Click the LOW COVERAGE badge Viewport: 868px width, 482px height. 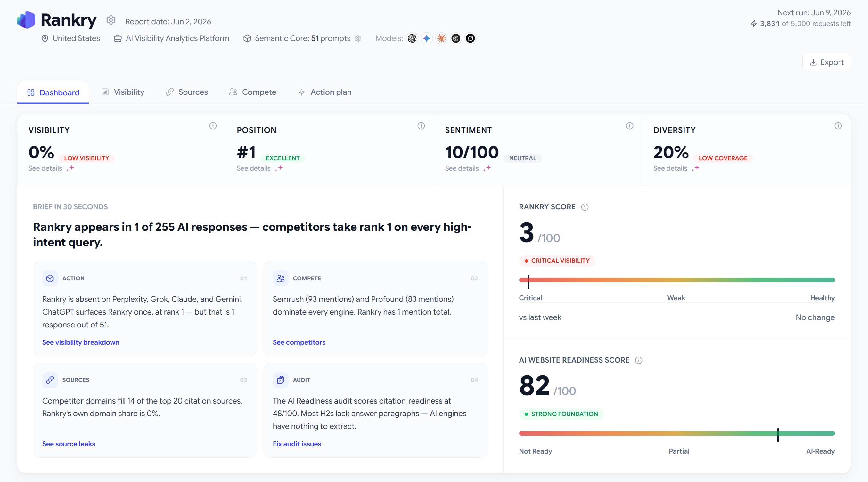[x=723, y=158]
